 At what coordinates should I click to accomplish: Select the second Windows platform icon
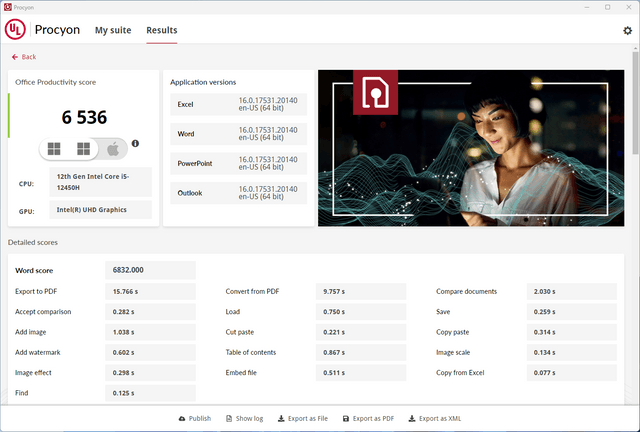84,149
